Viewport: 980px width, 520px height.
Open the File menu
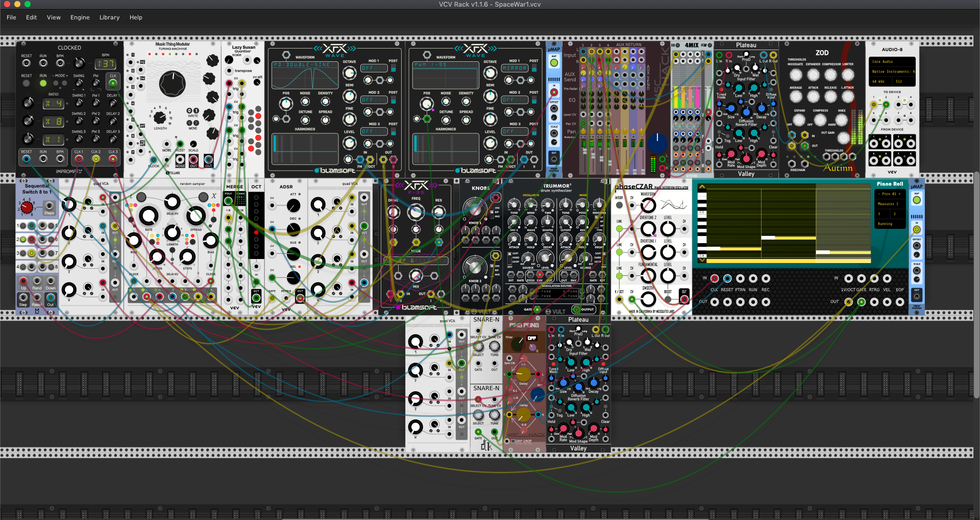(11, 17)
